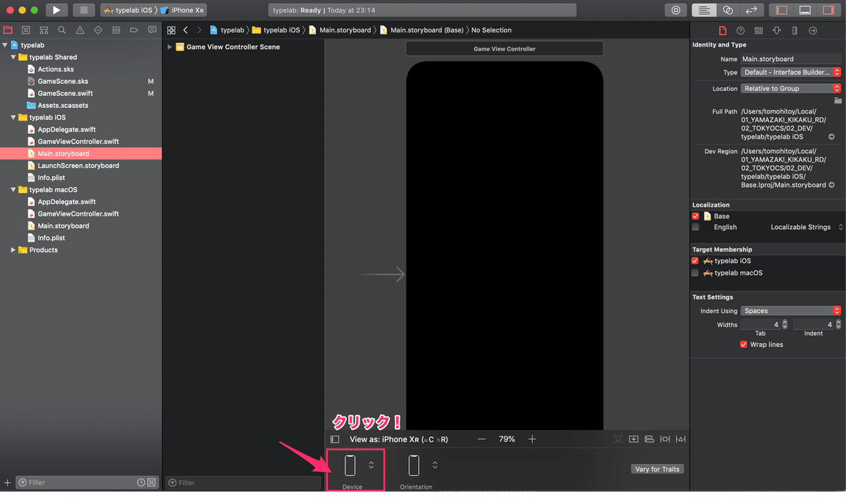Run the typelab iOS scheme
This screenshot has width=846, height=504.
tap(56, 11)
